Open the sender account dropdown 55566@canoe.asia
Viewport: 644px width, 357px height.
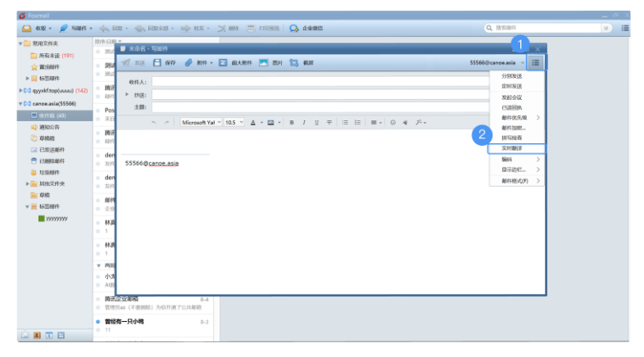tap(497, 63)
